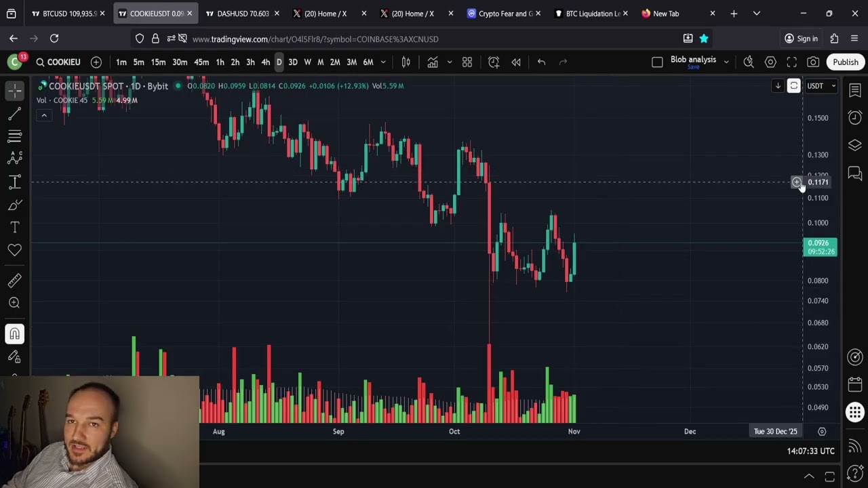Expand the time interval dropdown arrow
This screenshot has width=868, height=488.
[383, 62]
